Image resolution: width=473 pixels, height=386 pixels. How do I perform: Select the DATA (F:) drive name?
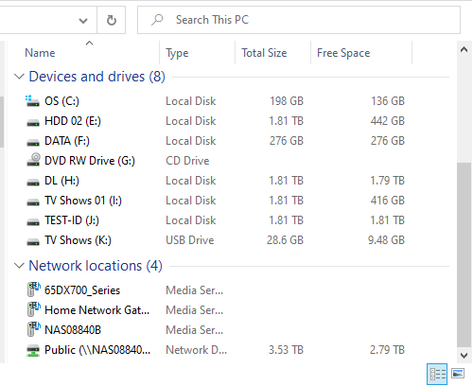tap(67, 141)
